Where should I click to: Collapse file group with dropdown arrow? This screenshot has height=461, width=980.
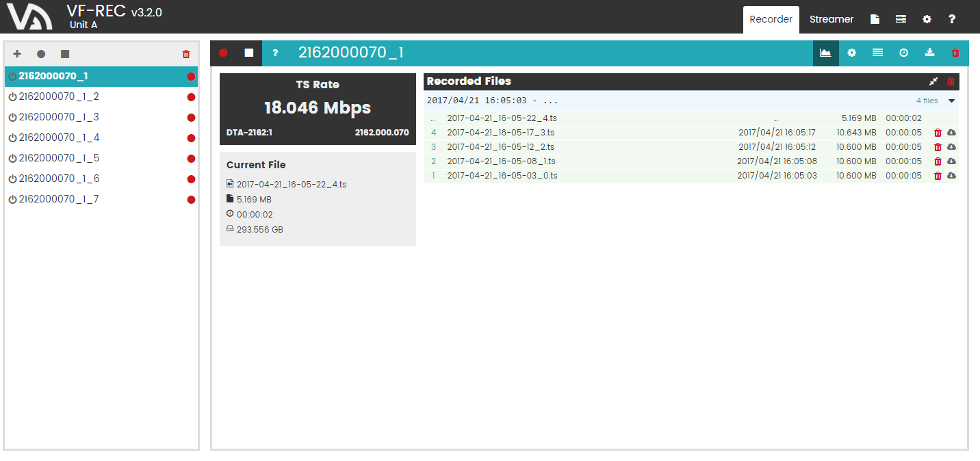click(x=951, y=101)
